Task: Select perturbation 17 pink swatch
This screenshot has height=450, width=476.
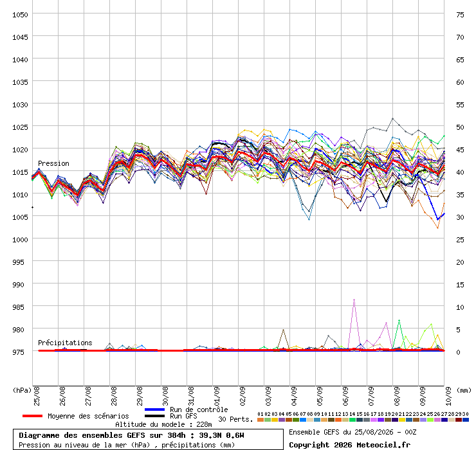Action: click(373, 420)
